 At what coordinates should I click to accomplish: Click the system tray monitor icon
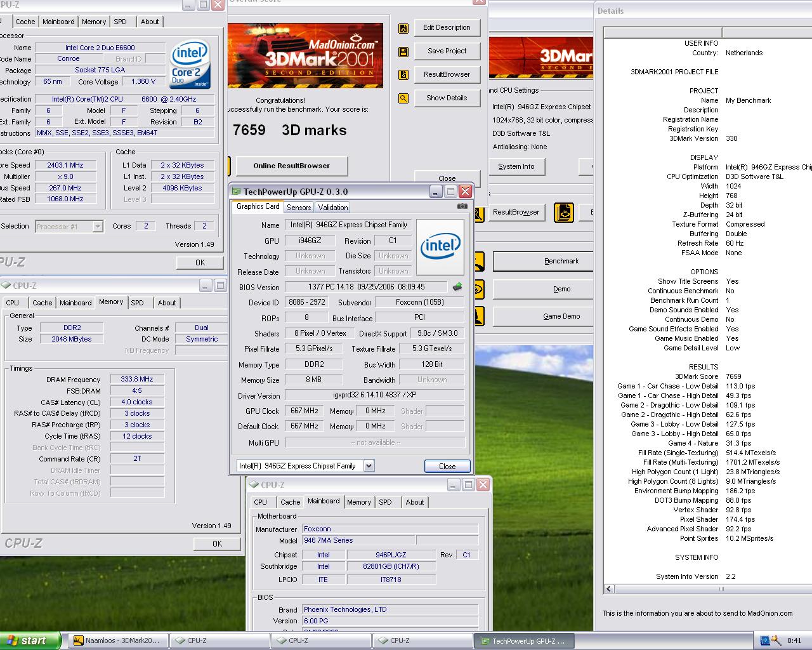(x=764, y=640)
